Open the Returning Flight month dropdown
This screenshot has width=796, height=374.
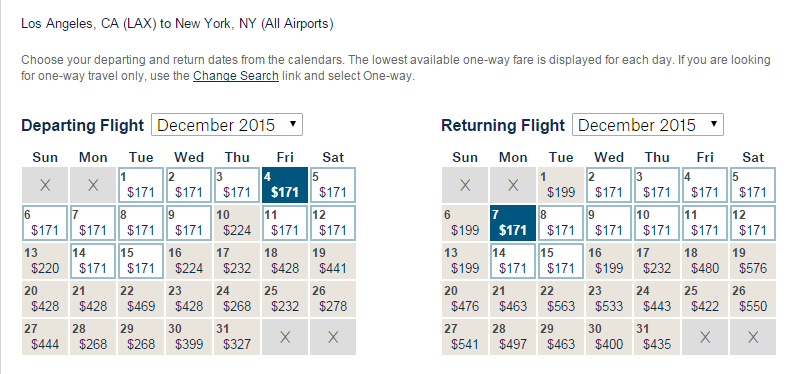pyautogui.click(x=647, y=125)
